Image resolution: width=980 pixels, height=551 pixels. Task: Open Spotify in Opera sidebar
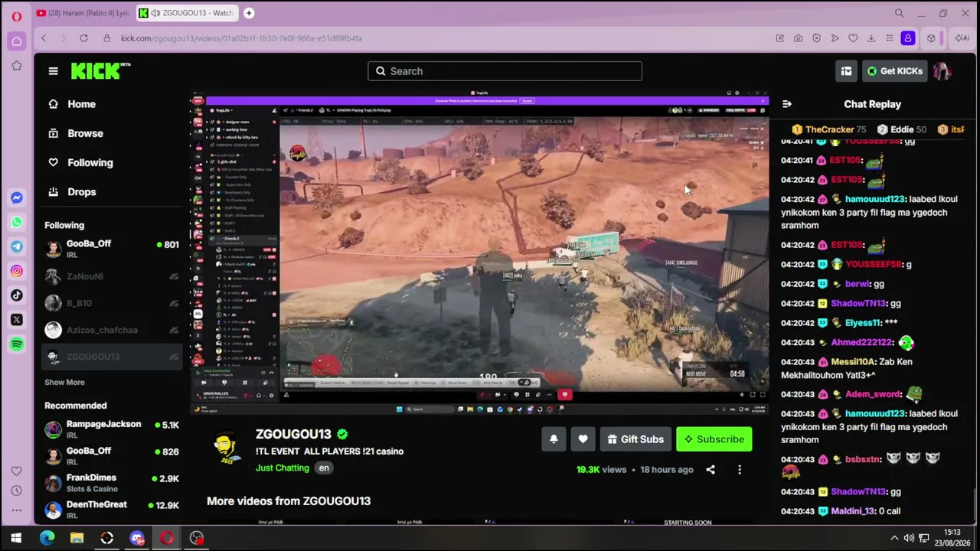(x=16, y=344)
